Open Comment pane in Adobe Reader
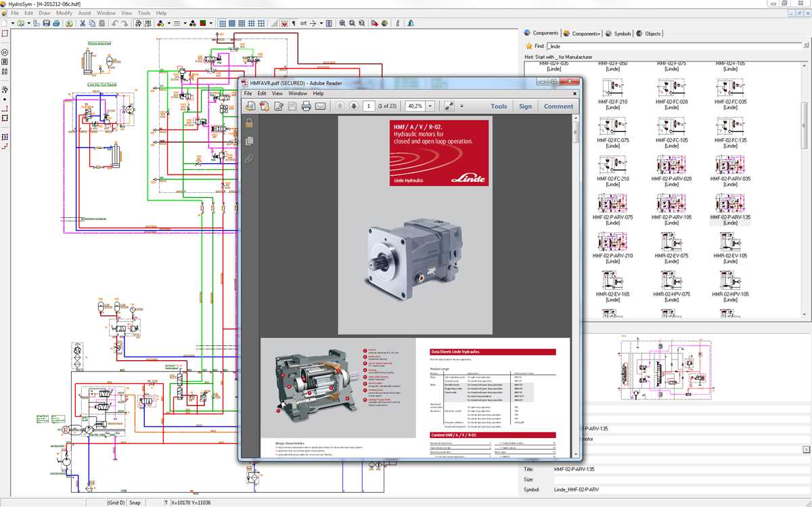This screenshot has width=812, height=507. 558,106
